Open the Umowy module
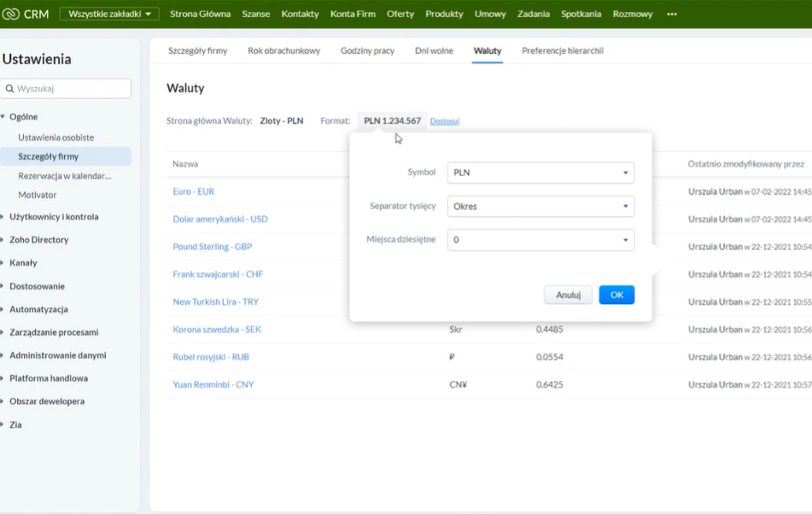 (490, 14)
